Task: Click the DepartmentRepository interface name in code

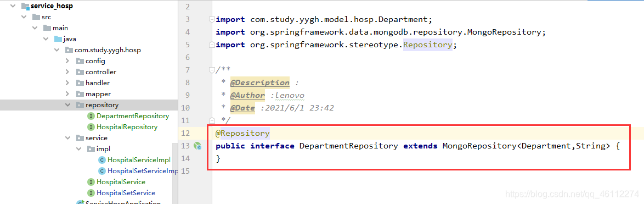Action: point(348,146)
